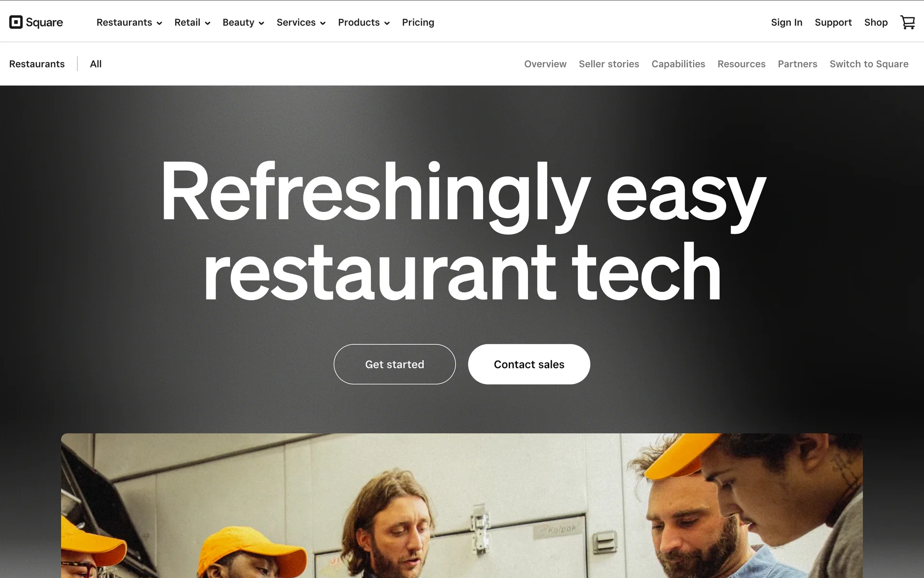Jump to the Capabilities section

[678, 64]
